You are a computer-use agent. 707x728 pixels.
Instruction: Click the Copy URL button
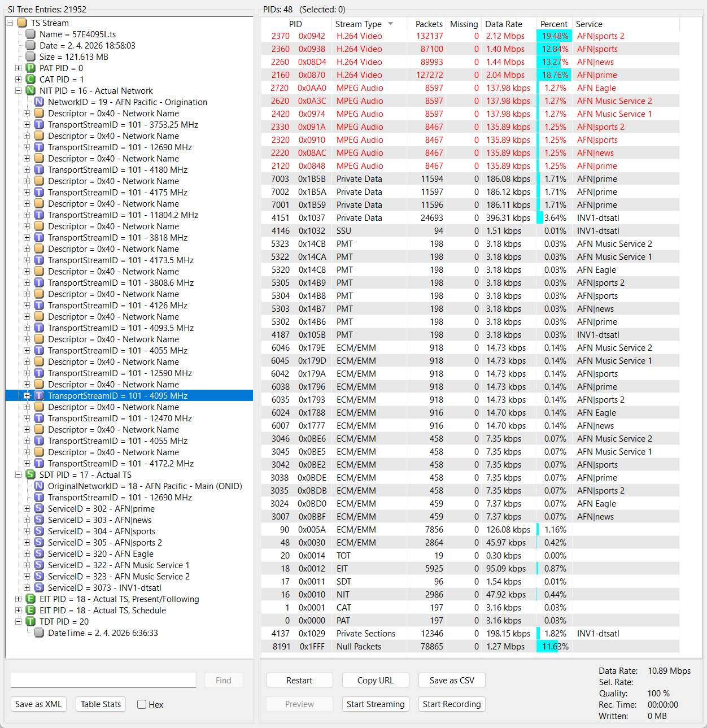pos(376,681)
